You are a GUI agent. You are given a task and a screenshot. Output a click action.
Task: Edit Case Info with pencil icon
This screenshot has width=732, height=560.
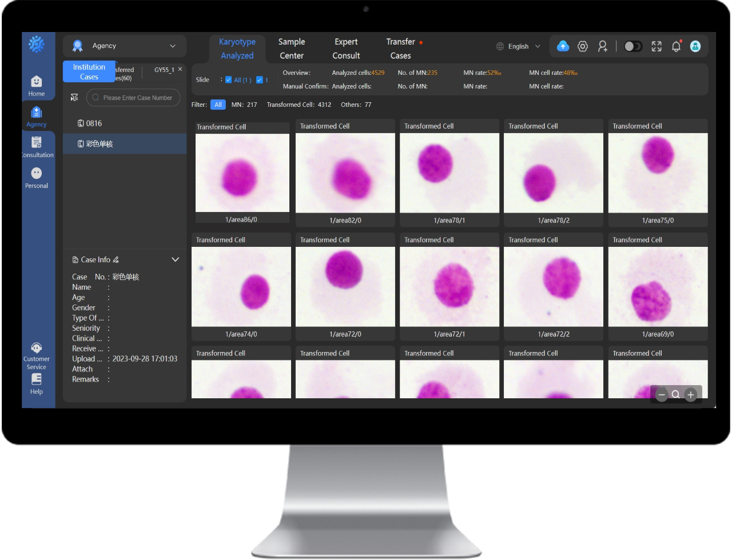click(x=116, y=260)
